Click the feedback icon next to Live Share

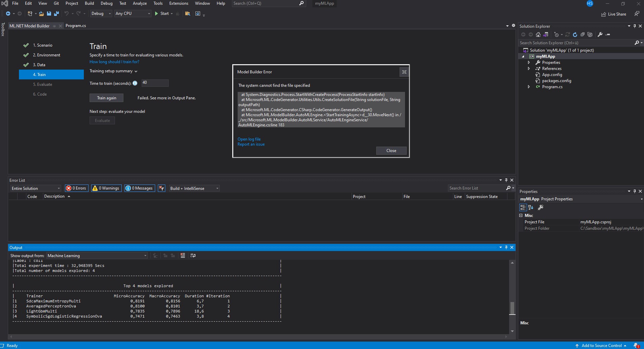click(x=637, y=14)
